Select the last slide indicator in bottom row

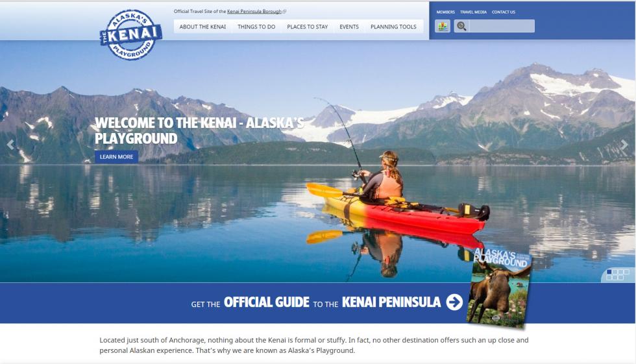tap(620, 278)
